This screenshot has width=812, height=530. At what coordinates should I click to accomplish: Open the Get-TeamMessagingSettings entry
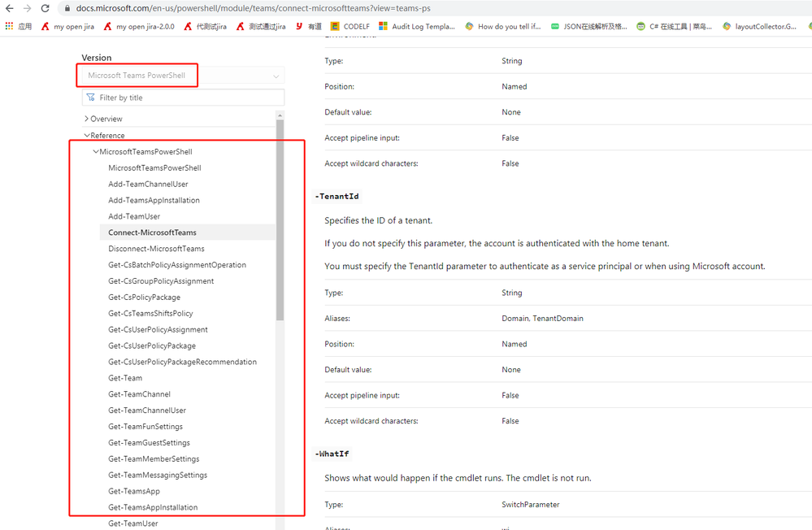(158, 475)
